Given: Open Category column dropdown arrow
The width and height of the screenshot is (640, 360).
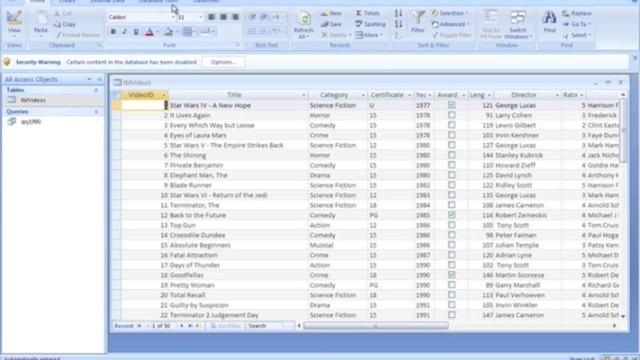Looking at the screenshot, I should pyautogui.click(x=363, y=95).
